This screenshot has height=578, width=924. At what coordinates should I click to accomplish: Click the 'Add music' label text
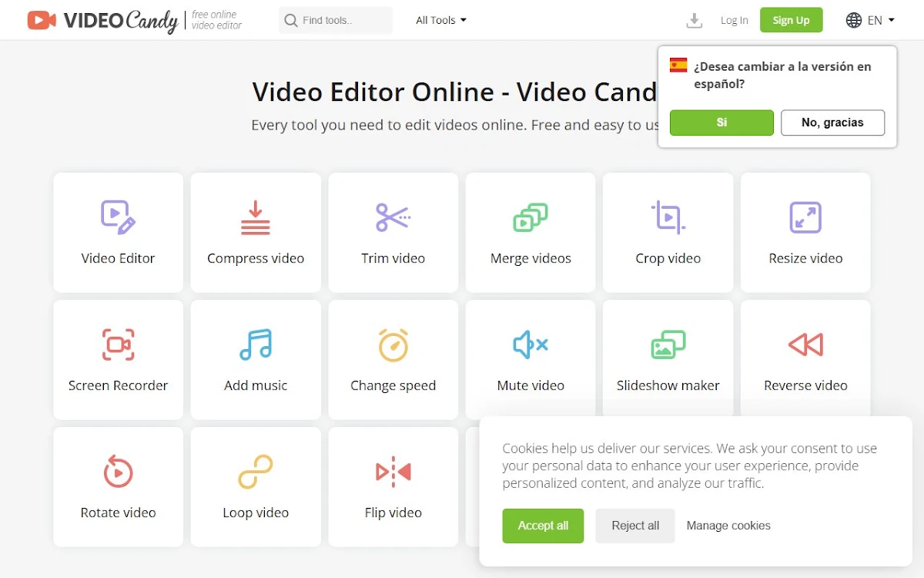tap(256, 385)
